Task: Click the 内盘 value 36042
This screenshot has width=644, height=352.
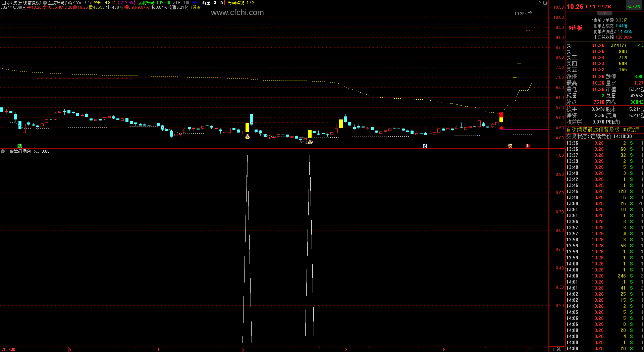Action: (637, 102)
